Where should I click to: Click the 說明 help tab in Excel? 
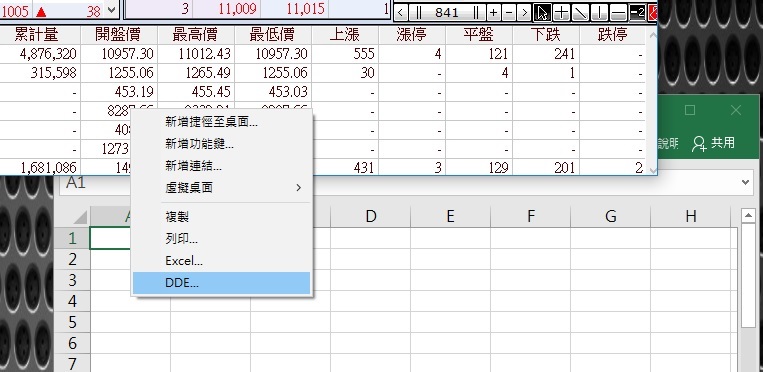668,143
